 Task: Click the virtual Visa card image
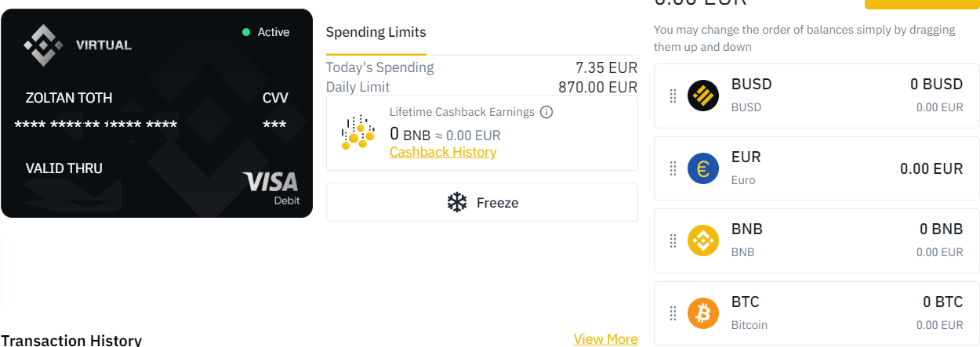(x=157, y=113)
